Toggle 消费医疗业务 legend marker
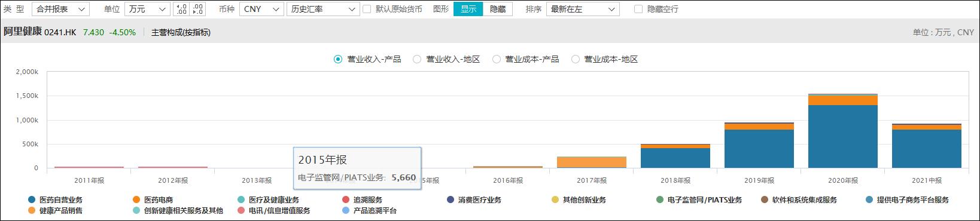The height and width of the screenshot is (221, 980). point(451,200)
